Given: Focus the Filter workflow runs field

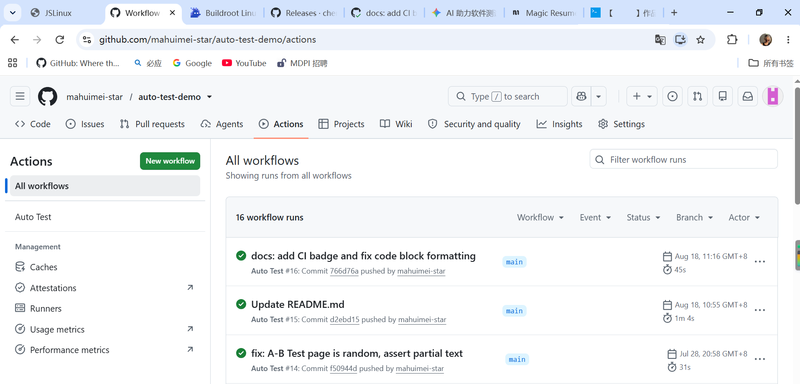Looking at the screenshot, I should [x=684, y=160].
